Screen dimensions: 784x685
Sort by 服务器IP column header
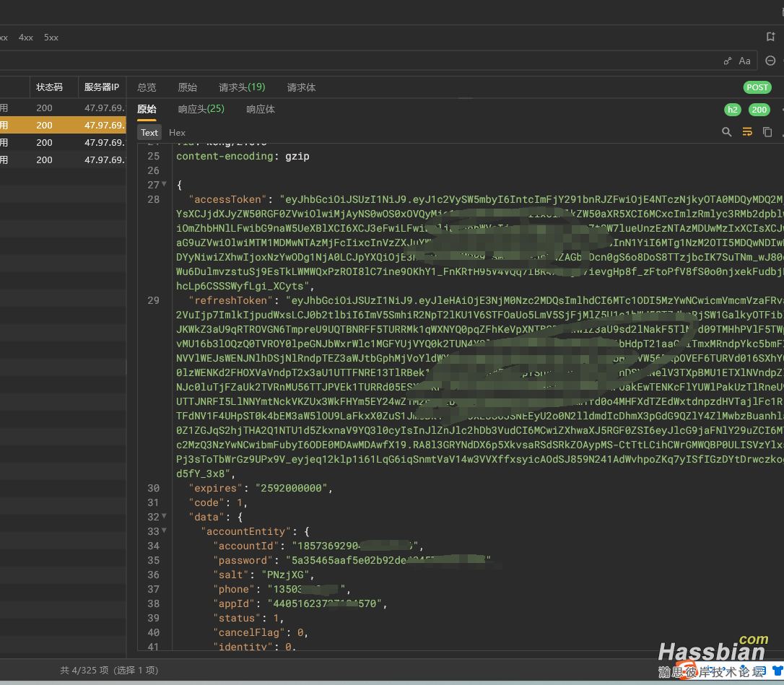point(102,87)
